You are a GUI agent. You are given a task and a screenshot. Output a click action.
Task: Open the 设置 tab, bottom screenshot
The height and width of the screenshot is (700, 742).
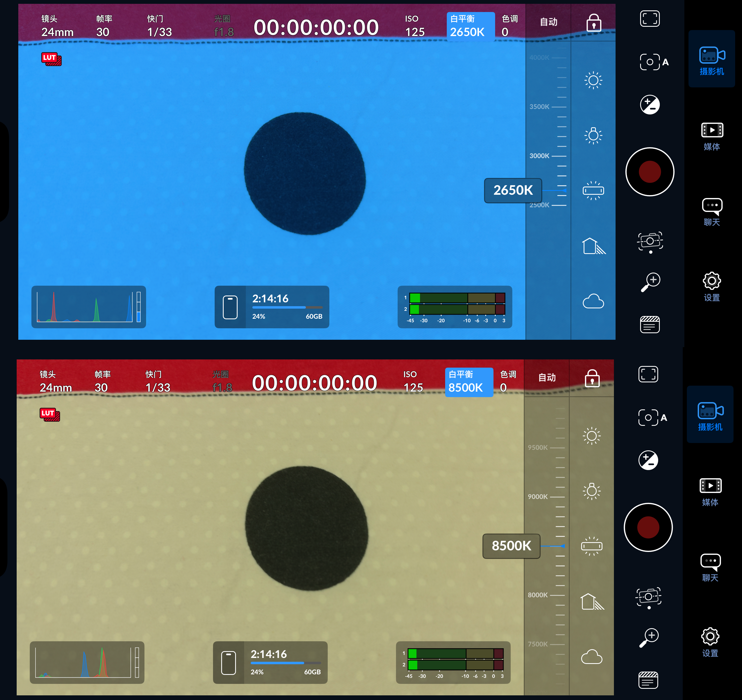710,642
